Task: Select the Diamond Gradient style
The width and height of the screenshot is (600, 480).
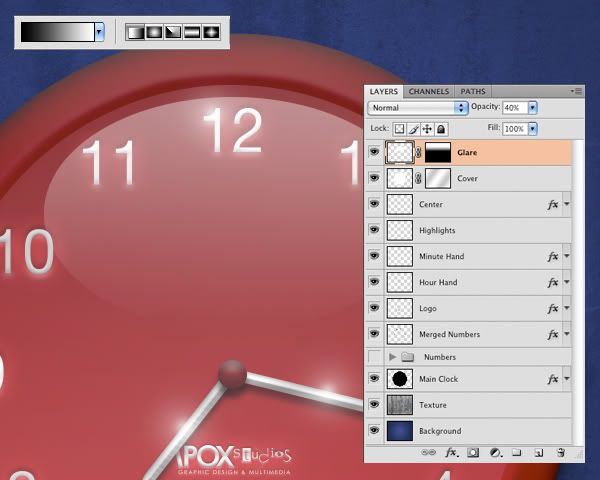Action: 211,32
